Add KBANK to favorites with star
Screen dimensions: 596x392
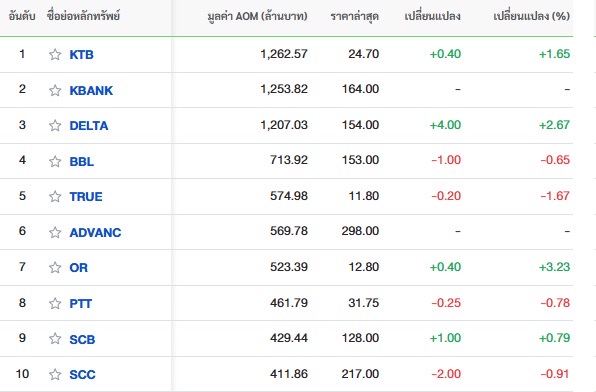(55, 90)
